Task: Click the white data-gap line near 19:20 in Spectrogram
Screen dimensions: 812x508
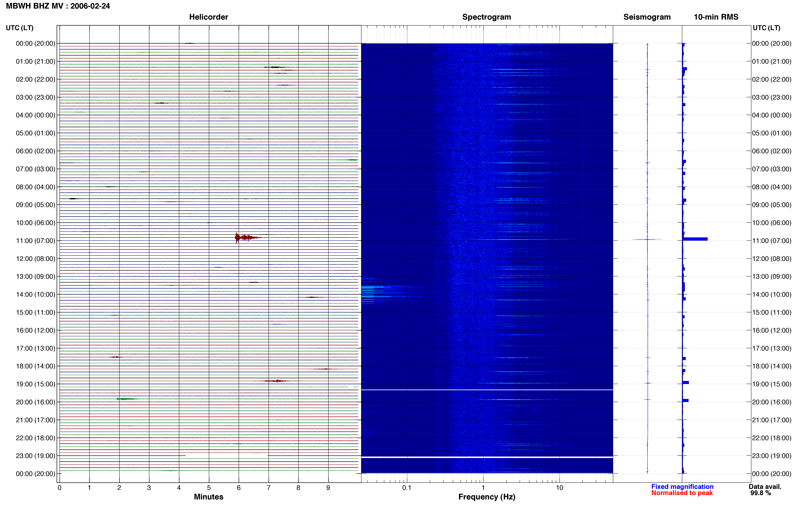Action: coord(487,390)
